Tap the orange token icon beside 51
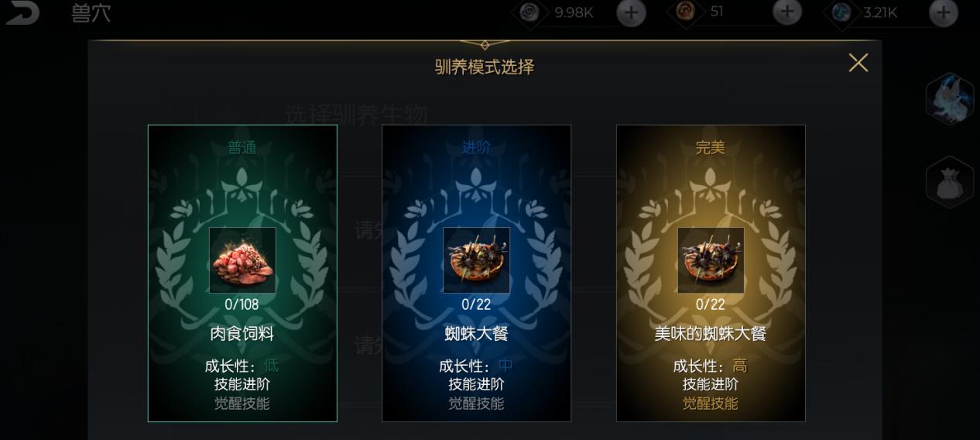 point(686,11)
